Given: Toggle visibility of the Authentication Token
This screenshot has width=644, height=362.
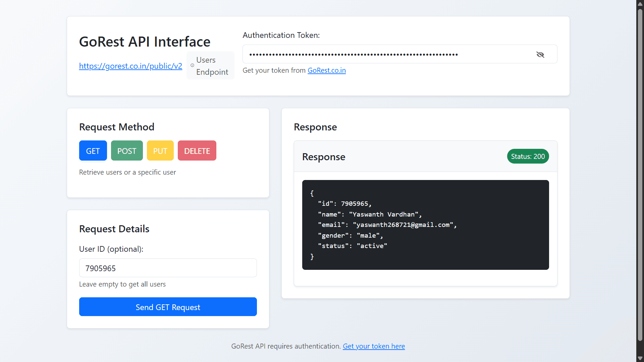Looking at the screenshot, I should click(540, 54).
